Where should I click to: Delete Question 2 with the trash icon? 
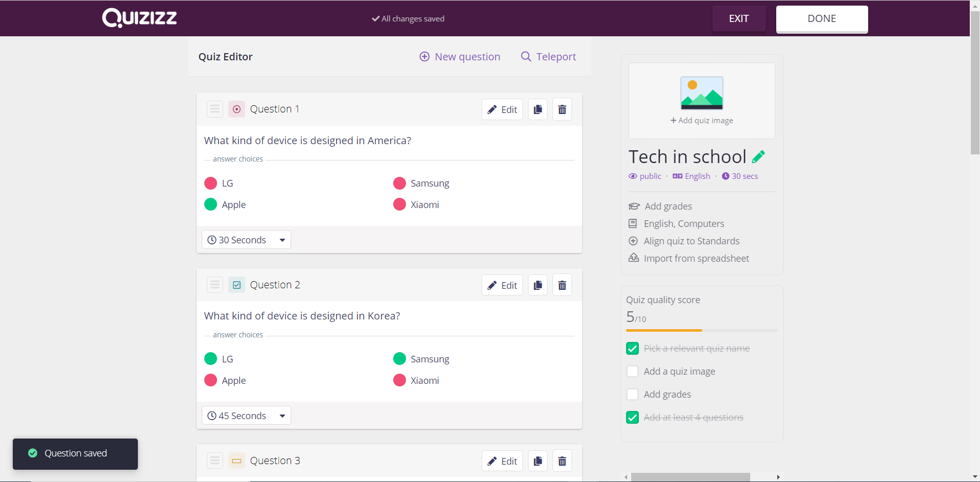(x=562, y=285)
